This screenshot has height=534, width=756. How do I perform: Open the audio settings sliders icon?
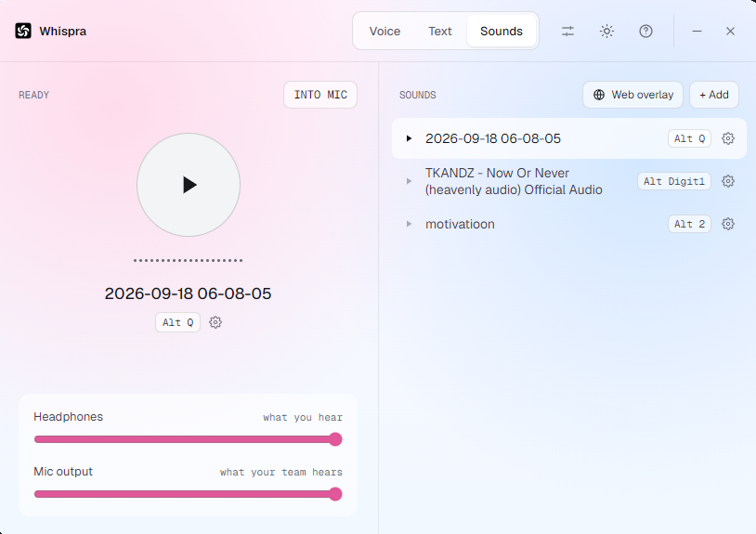click(567, 32)
